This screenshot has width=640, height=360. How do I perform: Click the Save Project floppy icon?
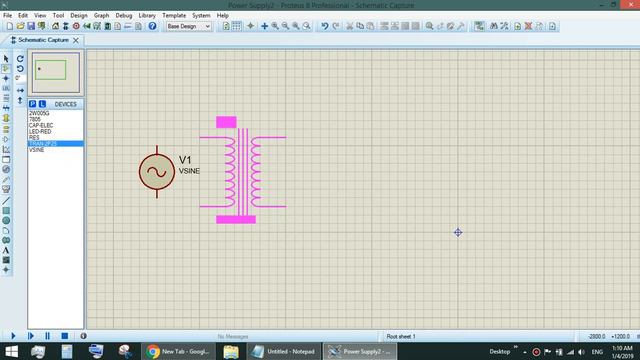(x=31, y=26)
